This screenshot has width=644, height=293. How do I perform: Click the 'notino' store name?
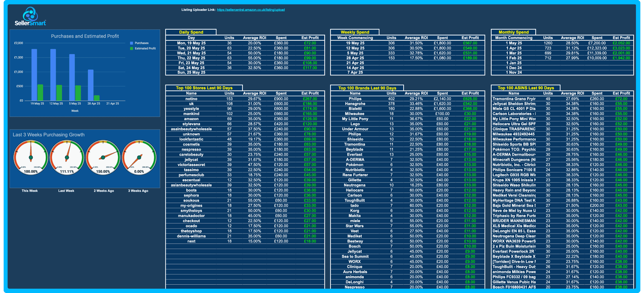pyautogui.click(x=191, y=99)
